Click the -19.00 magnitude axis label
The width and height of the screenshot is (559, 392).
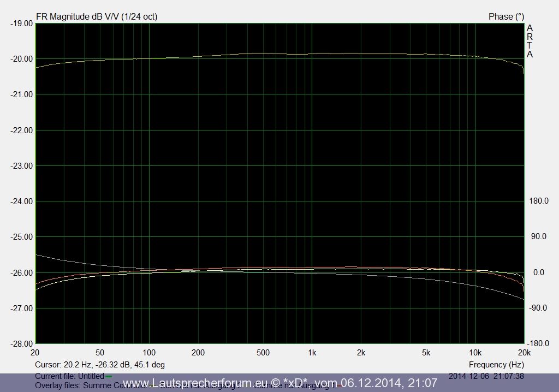[20, 23]
